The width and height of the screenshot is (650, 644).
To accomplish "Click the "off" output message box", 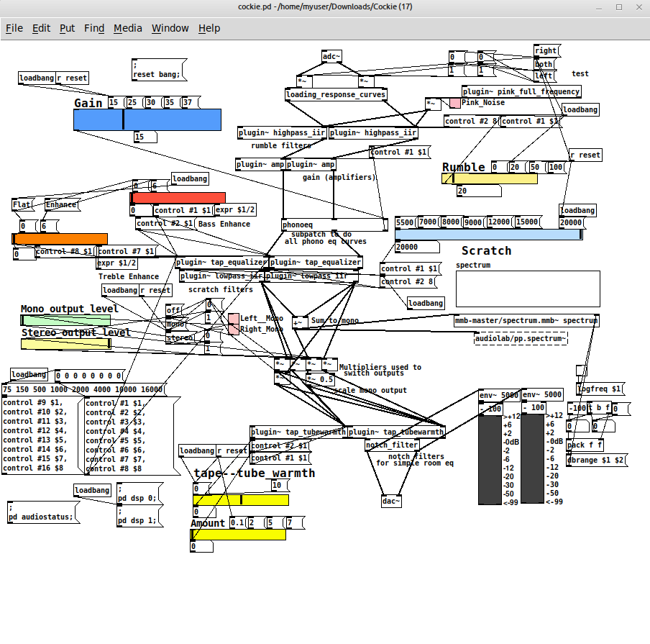I will pos(175,310).
